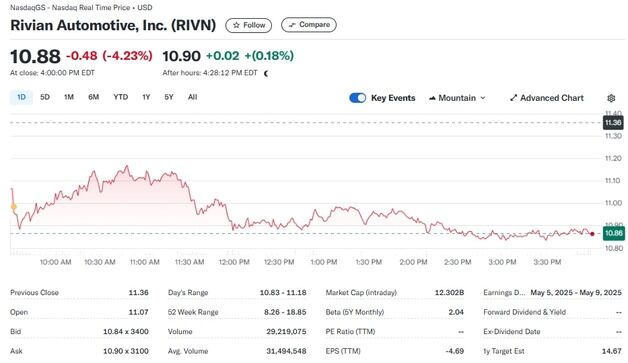Click the 11.36 previous close price label
The image size is (628, 363).
(x=613, y=123)
